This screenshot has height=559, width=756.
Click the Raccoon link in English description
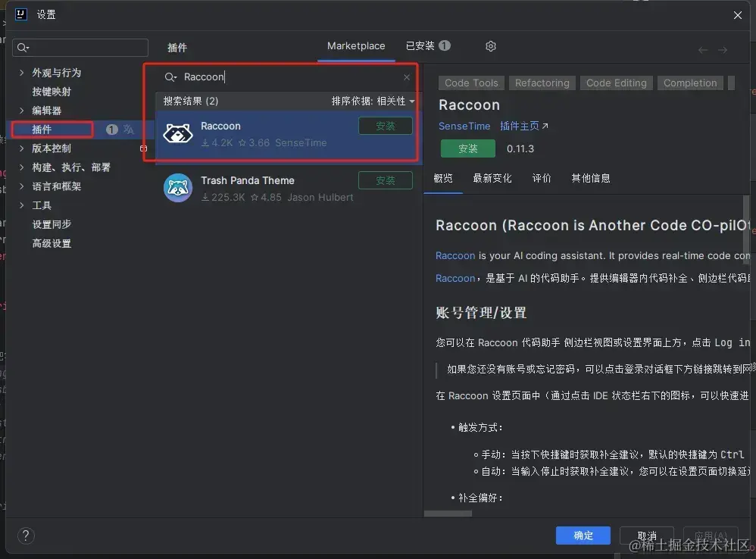tap(455, 256)
